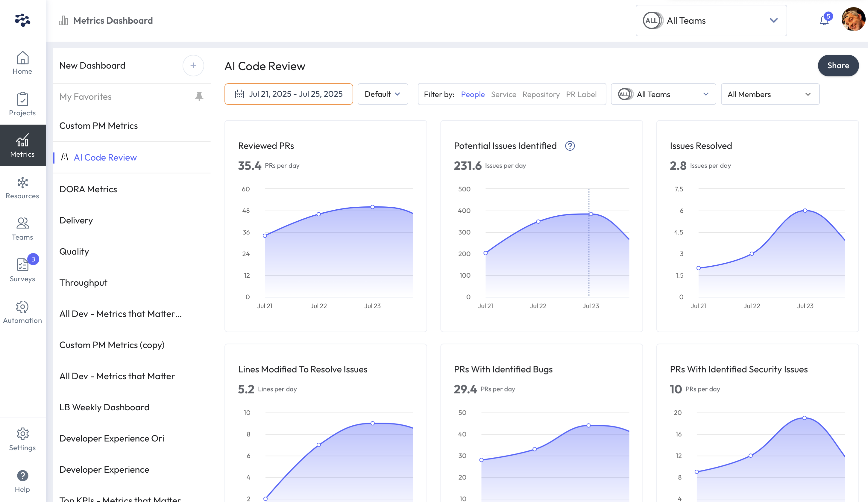
Task: Open the All Members dropdown
Action: click(x=770, y=94)
